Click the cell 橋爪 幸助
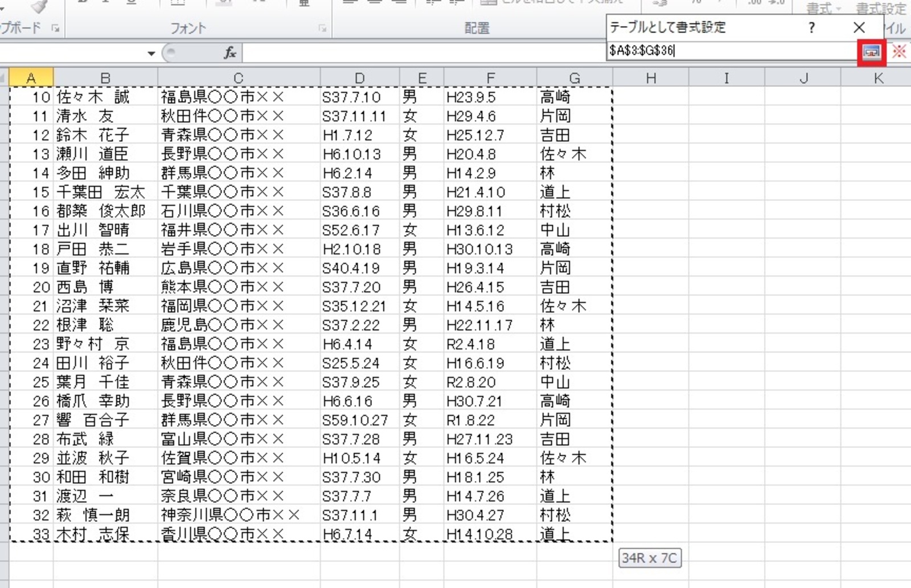The height and width of the screenshot is (588, 911). tap(105, 401)
